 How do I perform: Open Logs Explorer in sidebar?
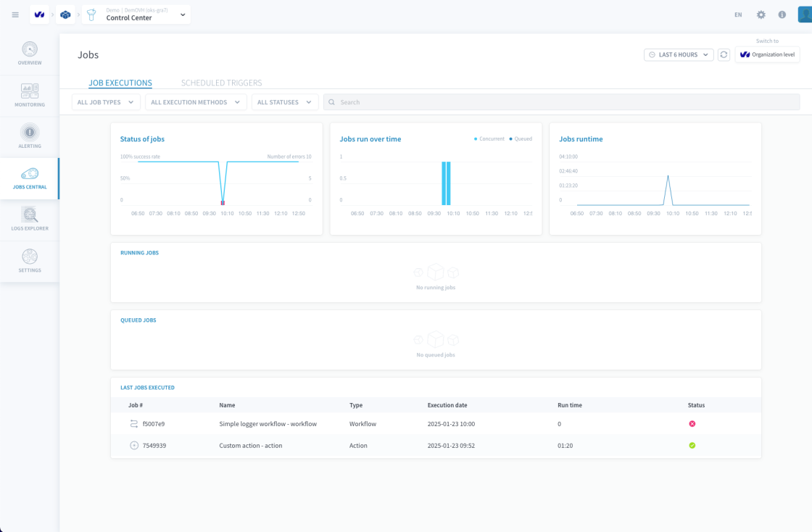click(x=30, y=220)
